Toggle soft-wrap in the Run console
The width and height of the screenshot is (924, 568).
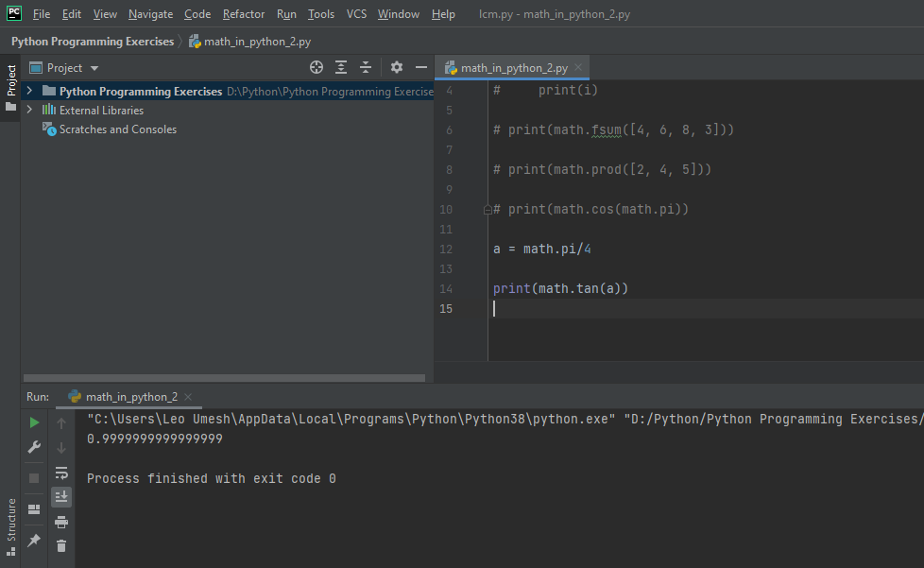[61, 473]
